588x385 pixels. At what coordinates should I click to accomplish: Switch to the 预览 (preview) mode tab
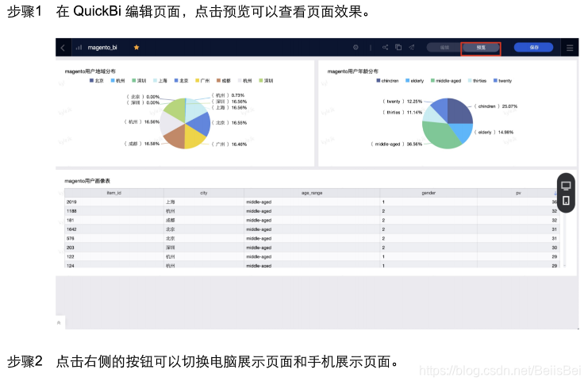tap(481, 48)
